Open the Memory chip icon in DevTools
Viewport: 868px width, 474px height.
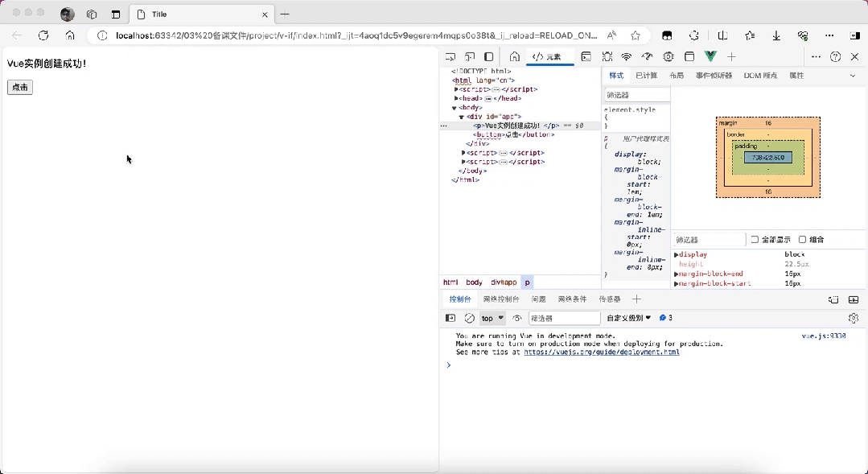(x=668, y=56)
